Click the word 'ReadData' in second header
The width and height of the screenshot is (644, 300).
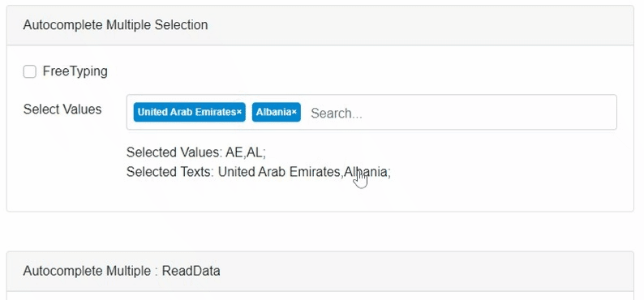click(x=191, y=271)
